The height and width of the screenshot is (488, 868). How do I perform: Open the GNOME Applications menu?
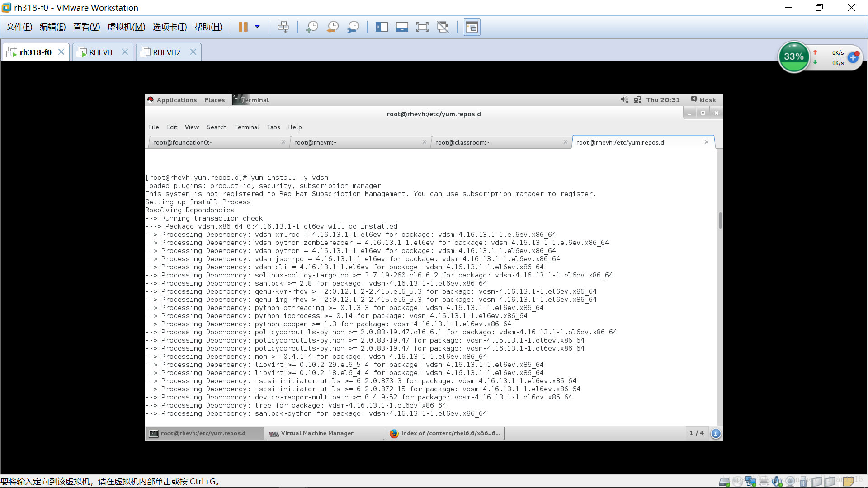coord(172,100)
